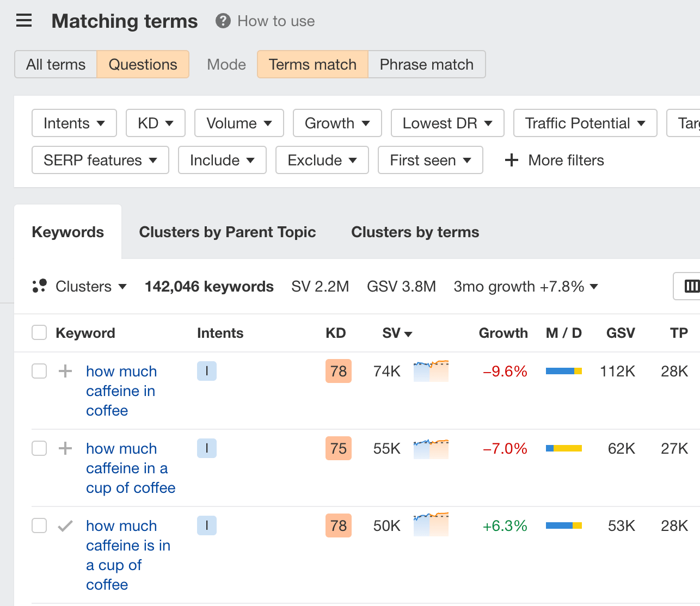Open the Traffic Potential filter dropdown
The image size is (700, 606).
pyautogui.click(x=585, y=123)
